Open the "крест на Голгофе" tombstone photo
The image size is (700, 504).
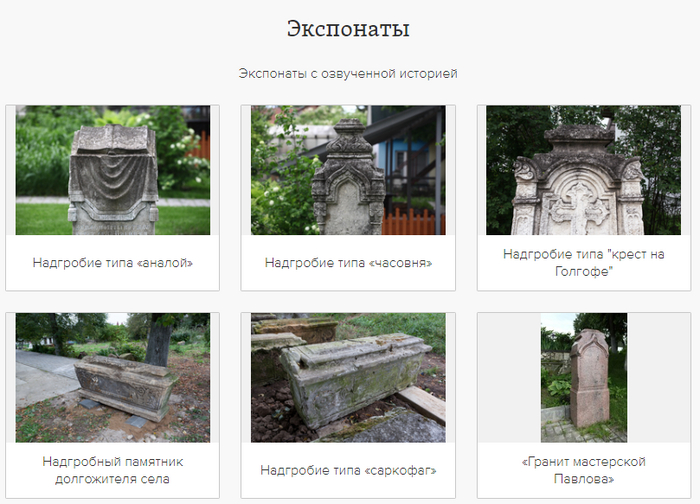[x=583, y=170]
